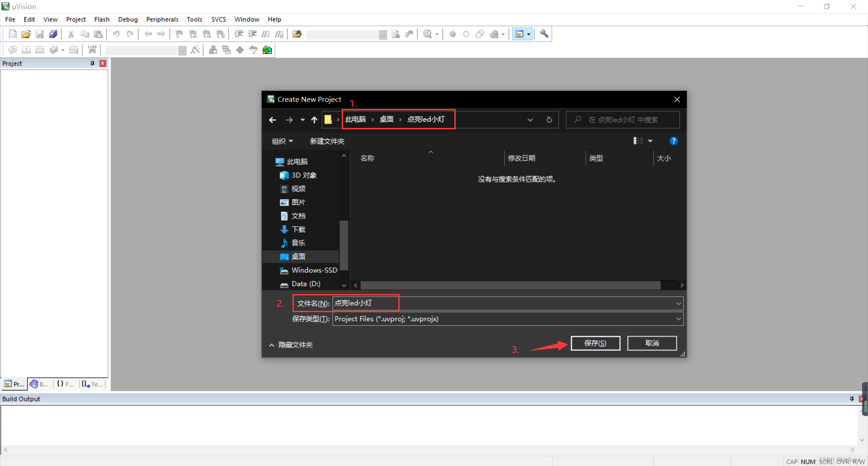The height and width of the screenshot is (466, 868).
Task: Click the Download LOAD icon
Action: coord(92,50)
